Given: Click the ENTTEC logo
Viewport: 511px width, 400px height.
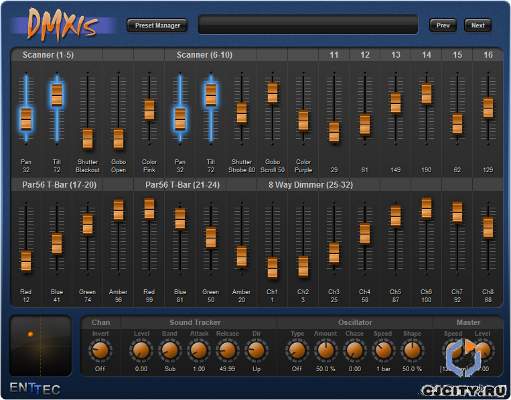Looking at the screenshot, I should [35, 388].
